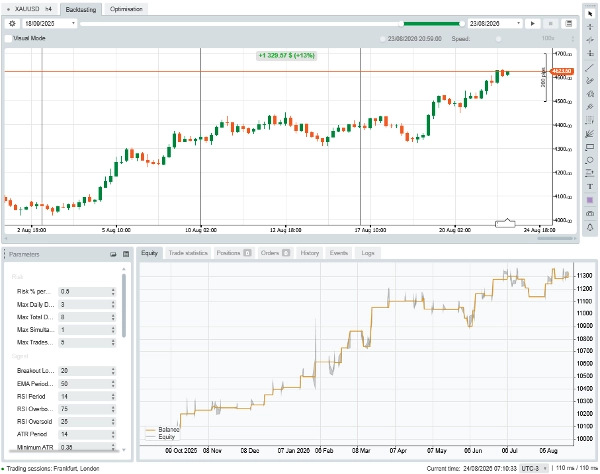This screenshot has width=600, height=474.
Task: Select the trend line tool
Action: 590,67
